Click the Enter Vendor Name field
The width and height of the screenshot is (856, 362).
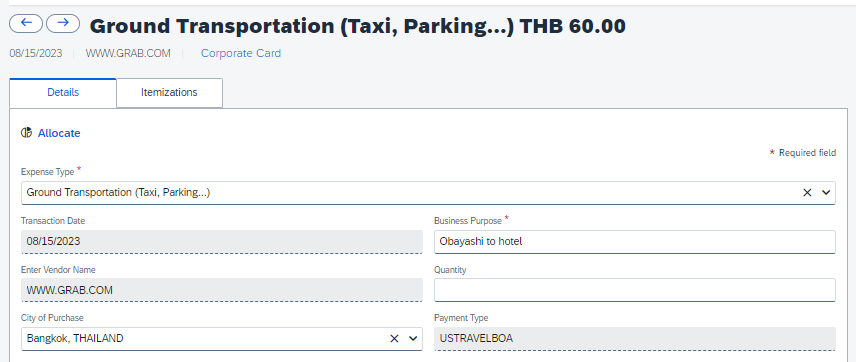(222, 290)
